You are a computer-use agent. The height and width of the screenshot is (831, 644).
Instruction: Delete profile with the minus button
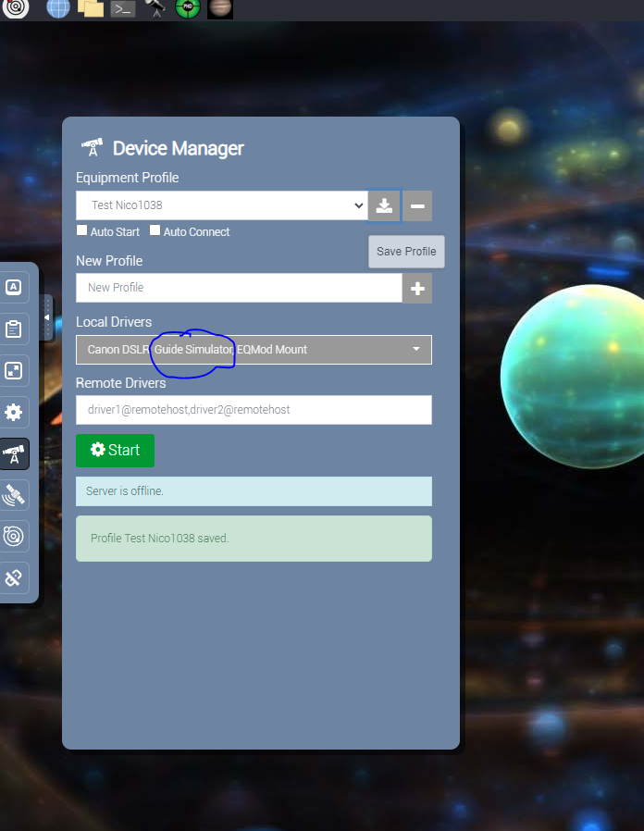coord(417,205)
